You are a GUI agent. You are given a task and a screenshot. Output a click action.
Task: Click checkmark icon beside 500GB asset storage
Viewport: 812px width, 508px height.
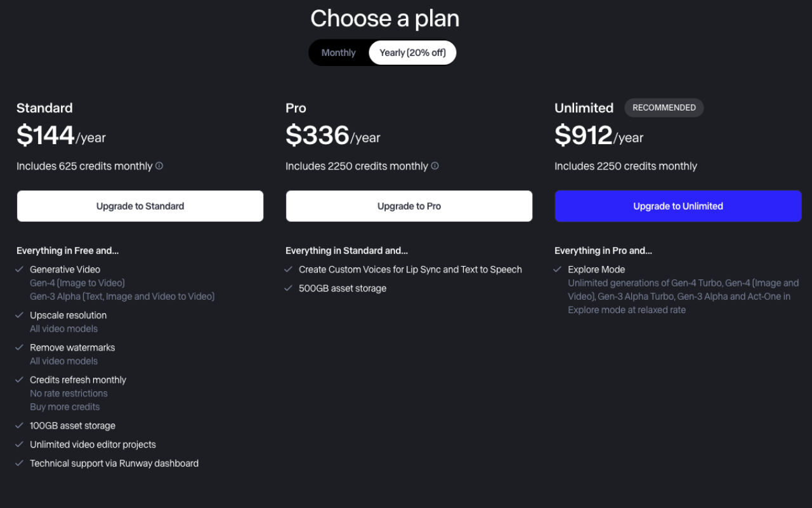coord(289,288)
